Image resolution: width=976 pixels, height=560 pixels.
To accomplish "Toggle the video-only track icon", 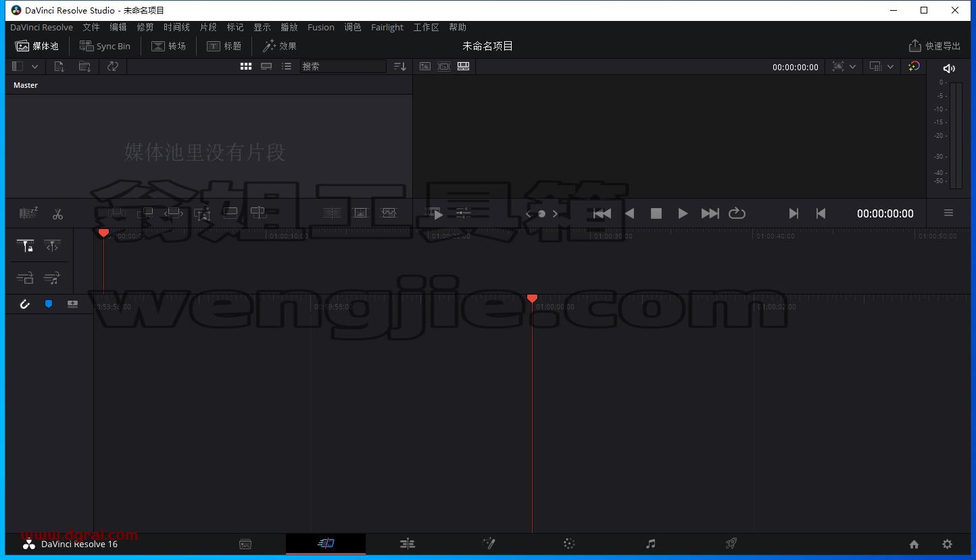I will pos(25,278).
